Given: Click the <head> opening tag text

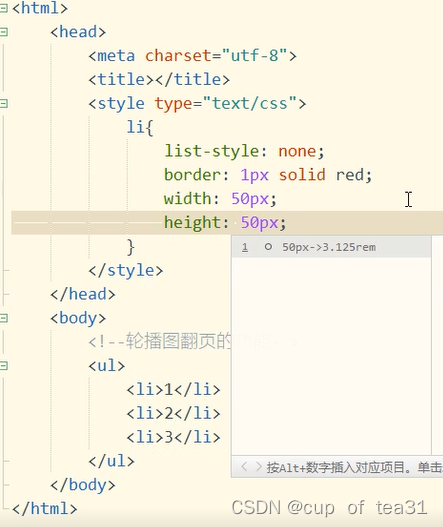Looking at the screenshot, I should pos(78,32).
